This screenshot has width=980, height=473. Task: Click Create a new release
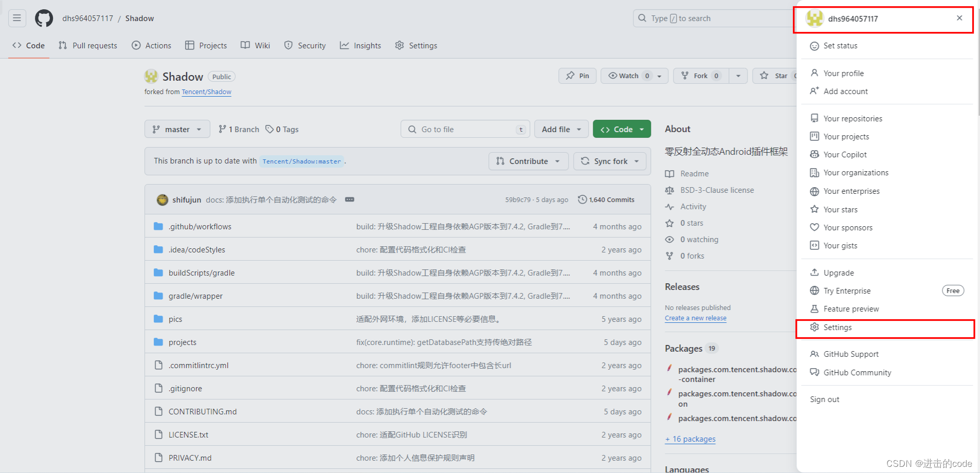pos(695,318)
